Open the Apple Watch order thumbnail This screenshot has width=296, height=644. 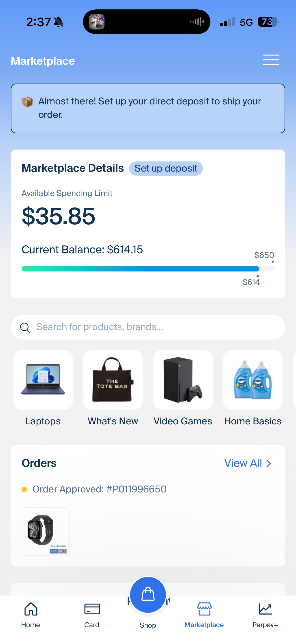pos(46,531)
